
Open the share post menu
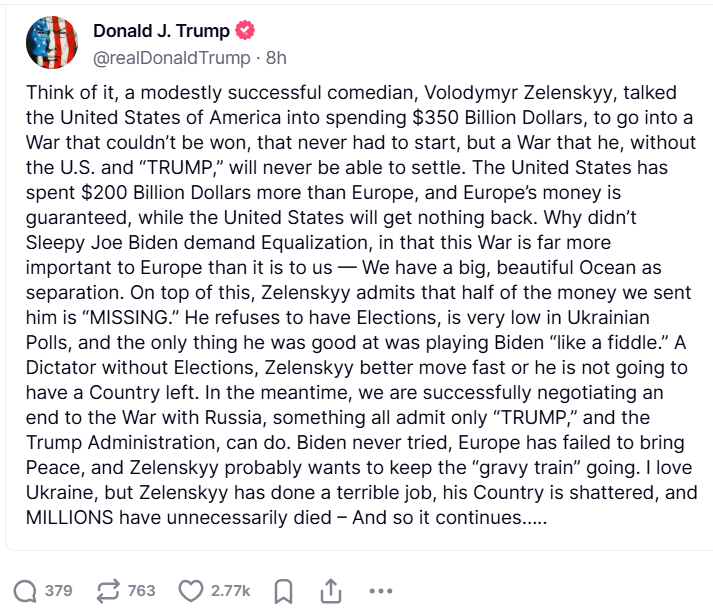(329, 591)
